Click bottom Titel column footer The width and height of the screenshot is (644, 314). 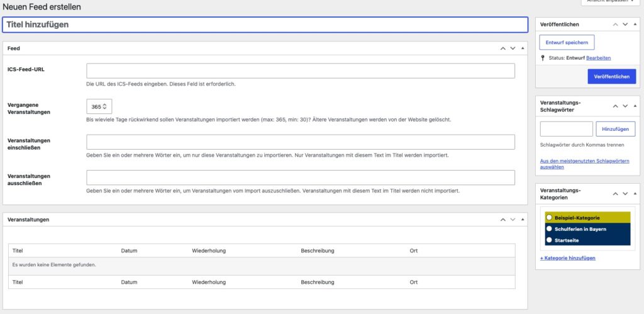point(18,283)
